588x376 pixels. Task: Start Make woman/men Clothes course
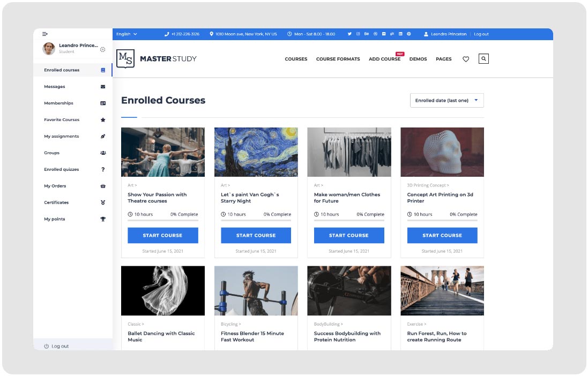(x=349, y=236)
